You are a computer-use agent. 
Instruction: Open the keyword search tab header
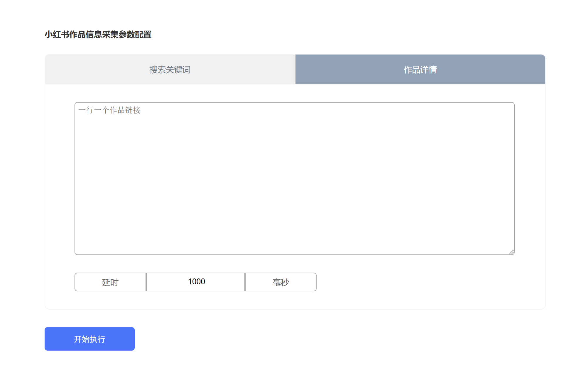coord(170,69)
